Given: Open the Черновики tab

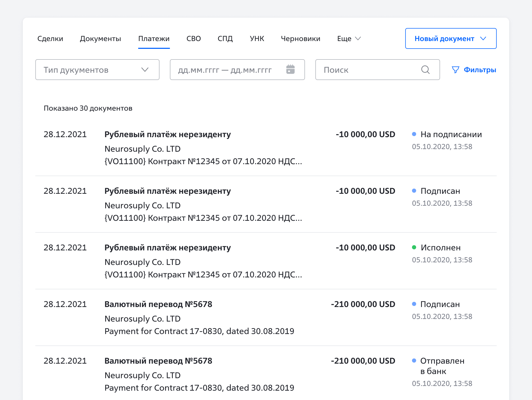Looking at the screenshot, I should coord(300,38).
